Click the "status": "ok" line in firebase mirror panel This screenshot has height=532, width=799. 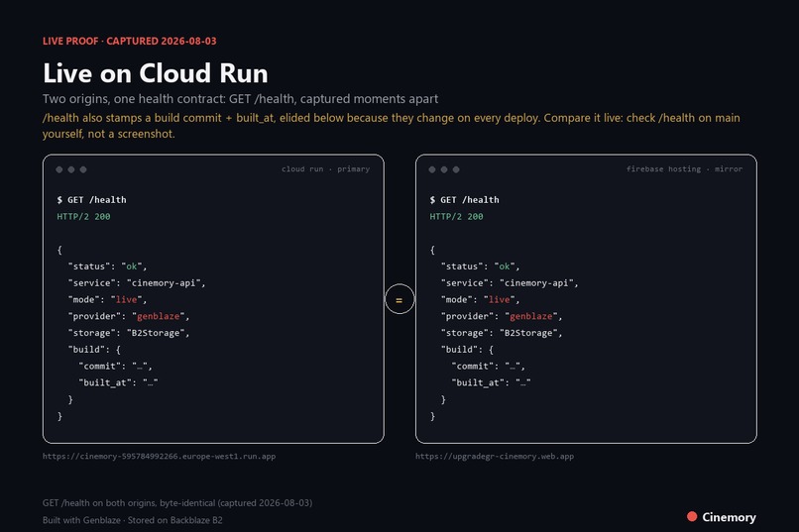(481, 266)
